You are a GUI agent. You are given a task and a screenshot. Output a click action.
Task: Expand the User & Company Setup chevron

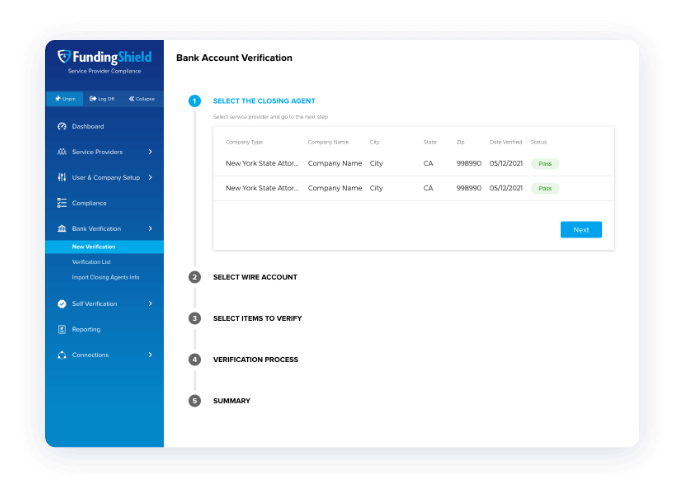pos(150,177)
